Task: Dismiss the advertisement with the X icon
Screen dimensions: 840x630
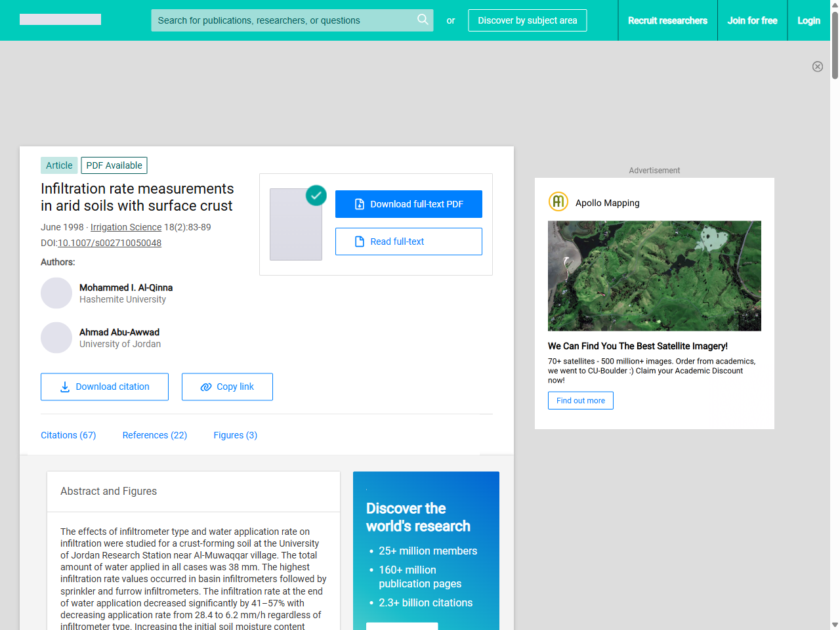Action: pyautogui.click(x=818, y=66)
